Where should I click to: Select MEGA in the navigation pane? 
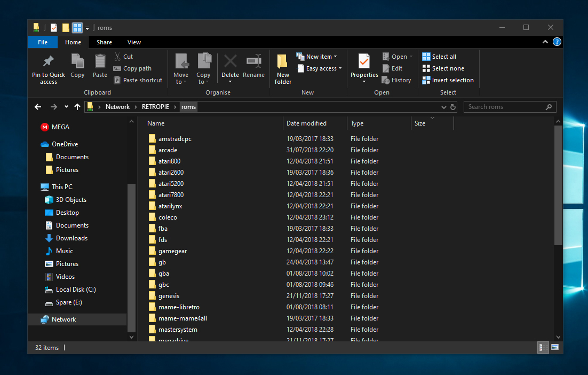[x=55, y=127]
